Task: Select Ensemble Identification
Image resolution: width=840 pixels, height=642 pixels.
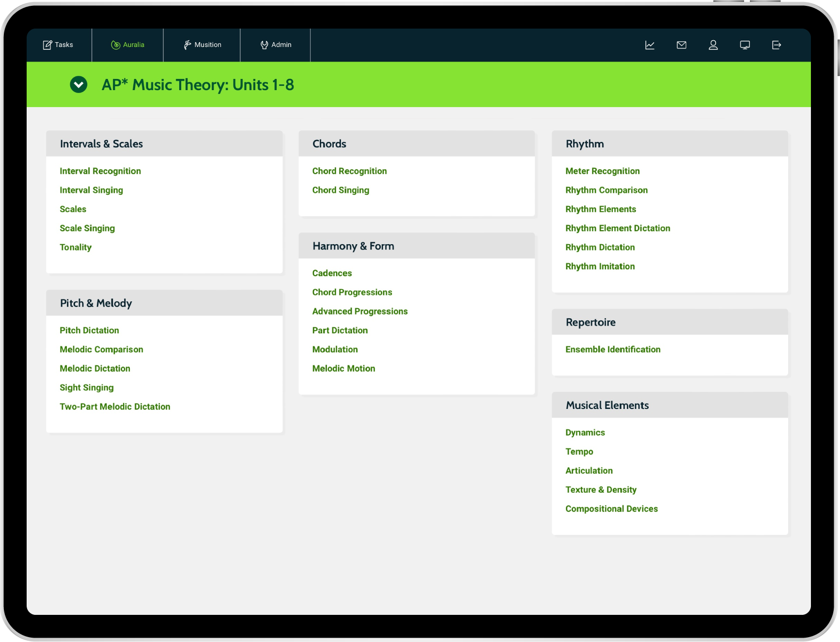Action: 613,349
